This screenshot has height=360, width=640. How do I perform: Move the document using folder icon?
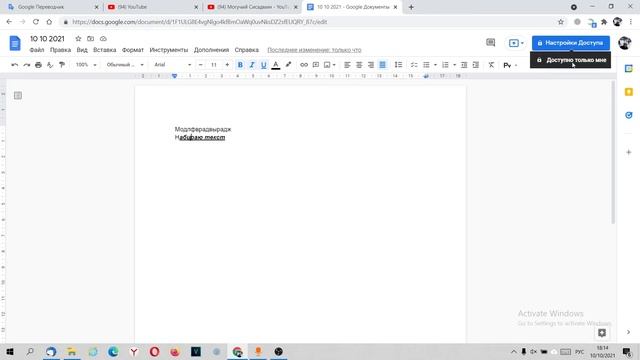coord(91,39)
